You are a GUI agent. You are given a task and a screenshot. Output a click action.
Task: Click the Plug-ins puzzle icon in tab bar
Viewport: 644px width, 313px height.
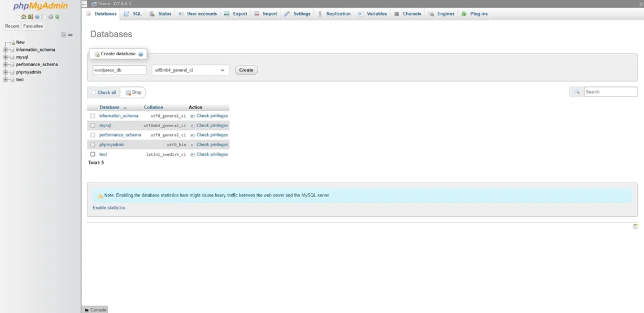(464, 14)
